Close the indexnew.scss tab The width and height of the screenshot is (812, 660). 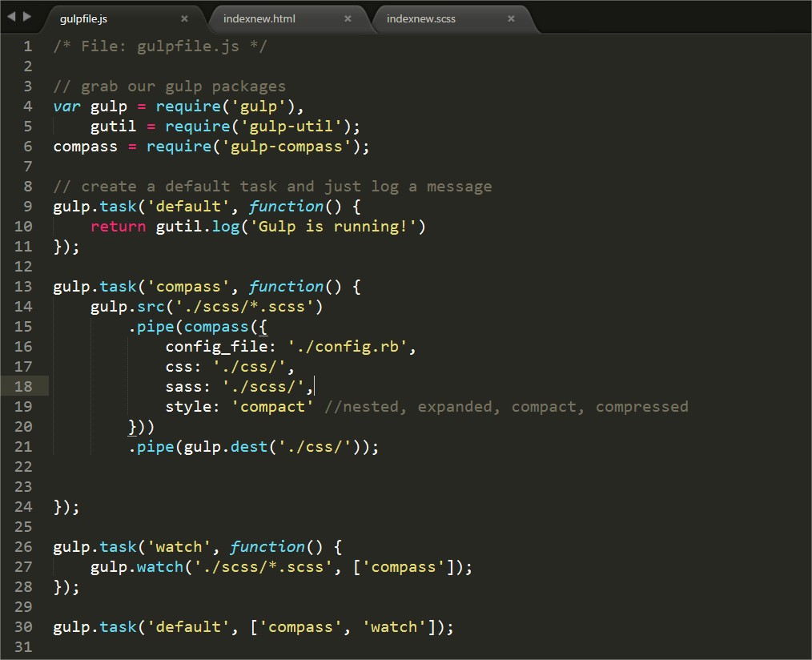(511, 18)
